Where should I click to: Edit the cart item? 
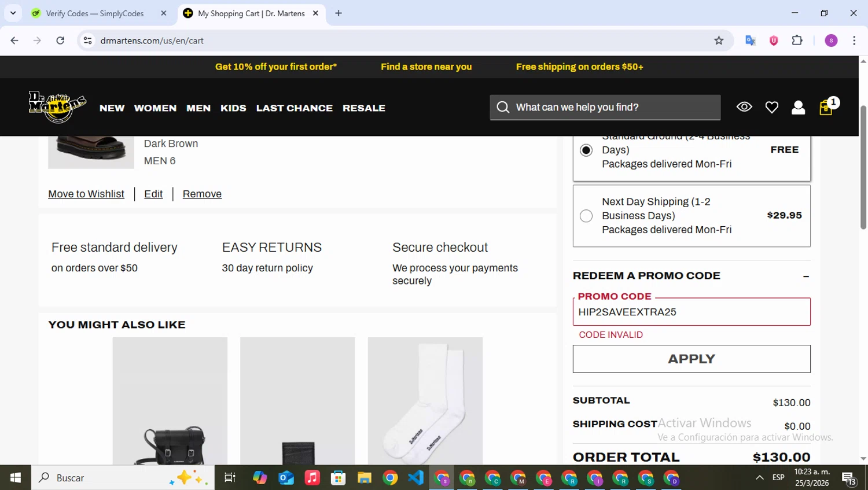pos(153,194)
